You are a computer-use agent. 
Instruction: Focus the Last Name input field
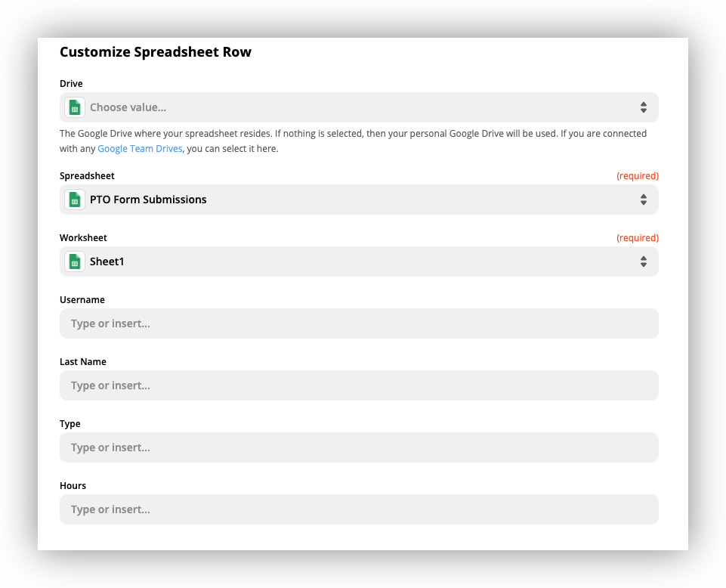pos(359,385)
